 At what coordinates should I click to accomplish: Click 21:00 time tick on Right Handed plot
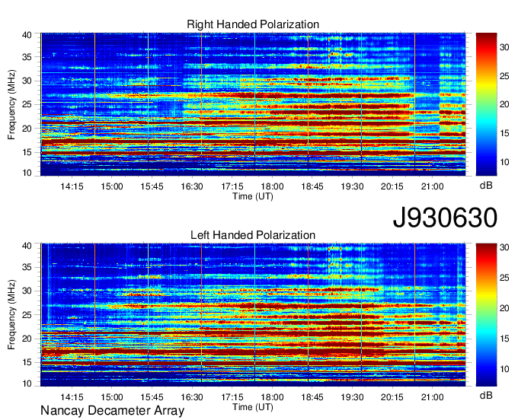[432, 186]
